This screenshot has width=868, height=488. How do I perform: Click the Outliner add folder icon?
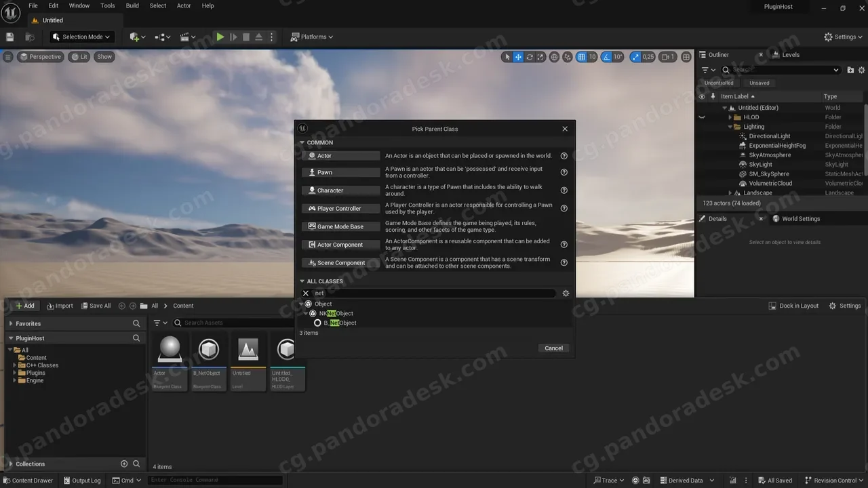pyautogui.click(x=851, y=70)
